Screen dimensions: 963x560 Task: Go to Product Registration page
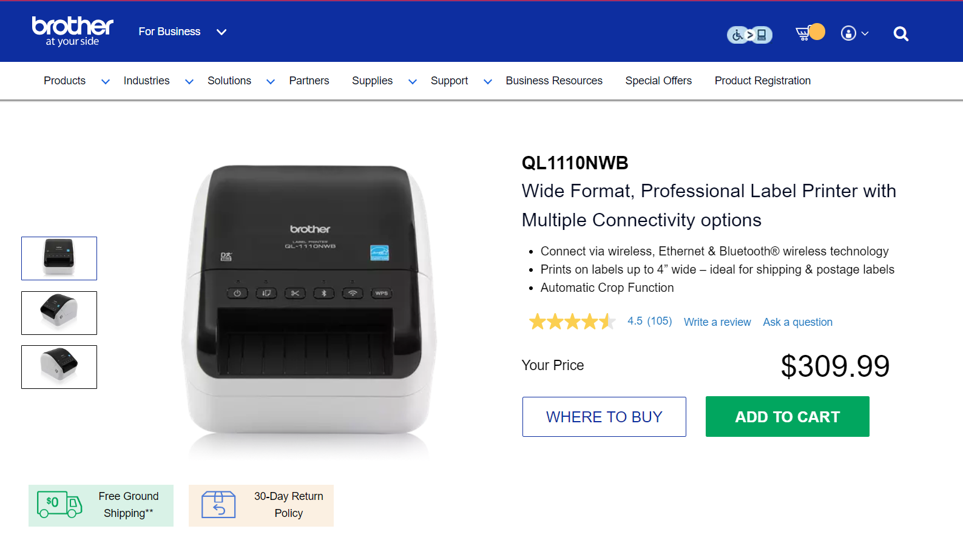tap(762, 81)
